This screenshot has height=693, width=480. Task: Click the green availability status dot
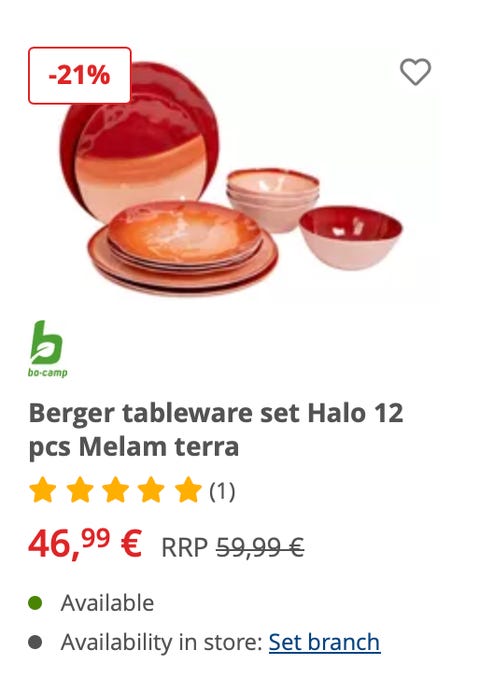tap(35, 603)
